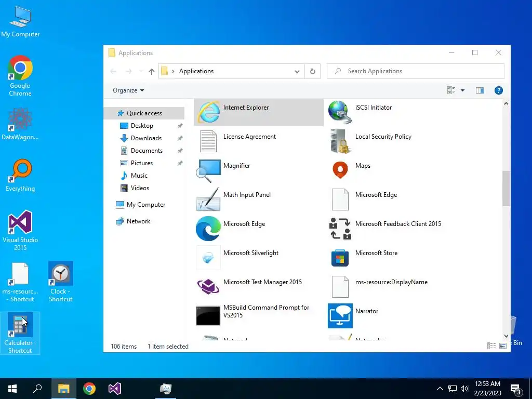Screen dimensions: 532x399
Task: Open the Windows Start menu
Action: (x=12, y=389)
